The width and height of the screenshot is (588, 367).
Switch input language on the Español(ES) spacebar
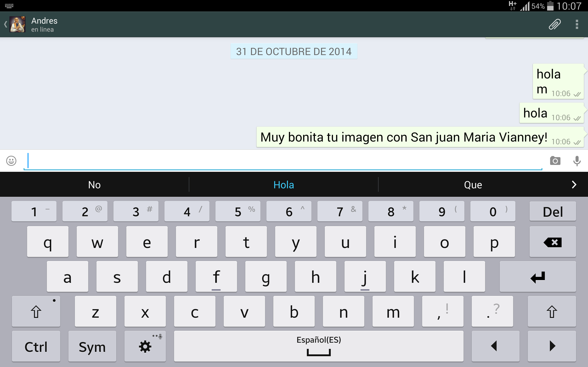point(319,346)
